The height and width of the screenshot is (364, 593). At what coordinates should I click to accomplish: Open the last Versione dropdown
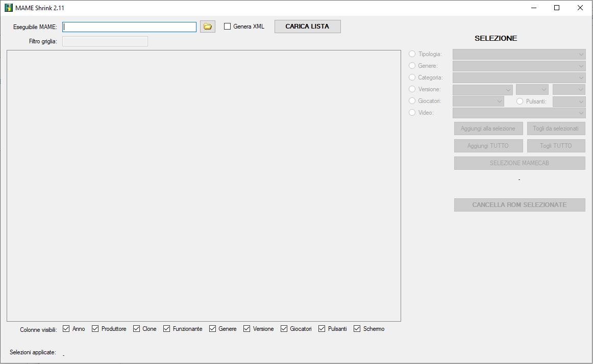569,90
